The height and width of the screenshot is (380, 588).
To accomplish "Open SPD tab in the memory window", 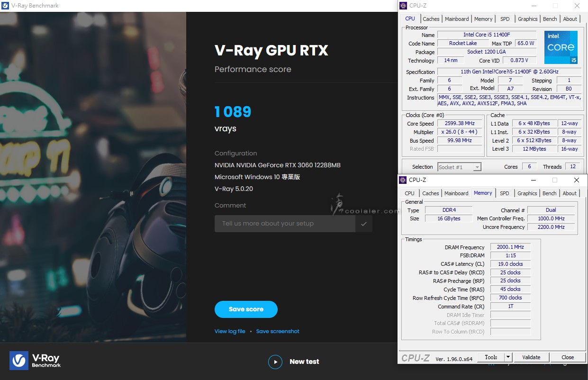I will click(505, 193).
